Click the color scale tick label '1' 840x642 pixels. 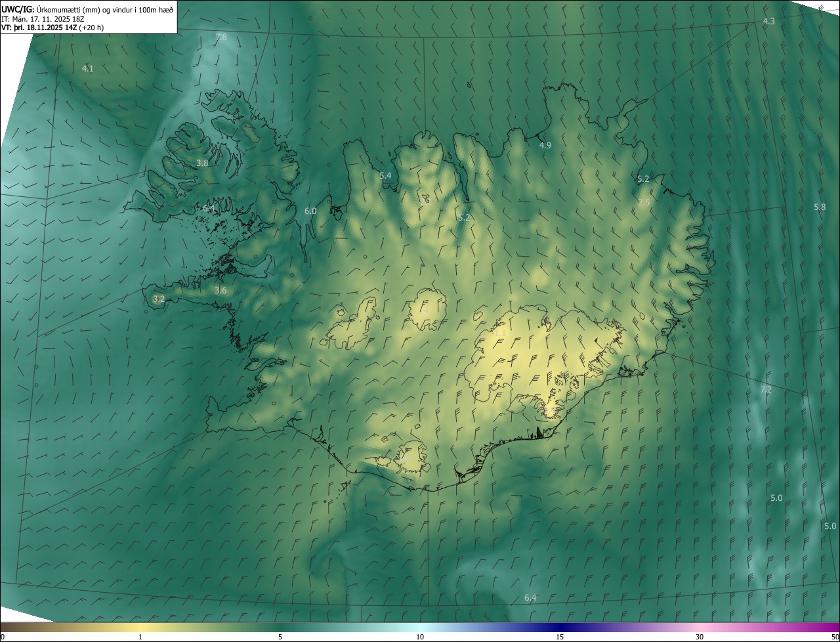[x=140, y=637]
